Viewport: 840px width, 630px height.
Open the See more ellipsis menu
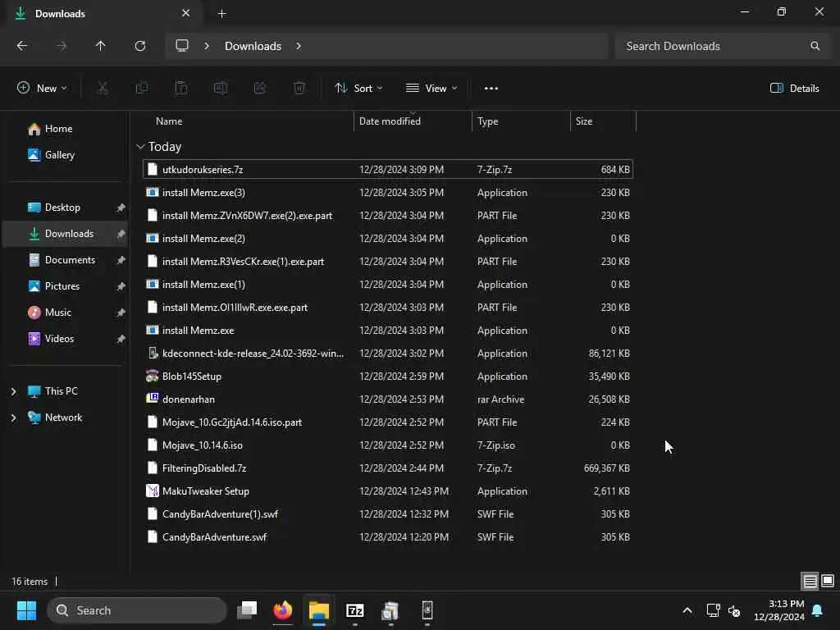(x=491, y=89)
